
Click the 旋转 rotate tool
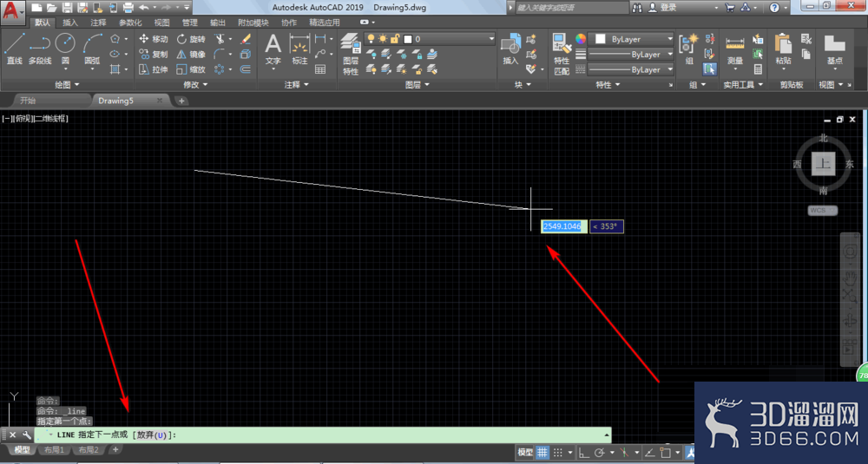(x=191, y=39)
